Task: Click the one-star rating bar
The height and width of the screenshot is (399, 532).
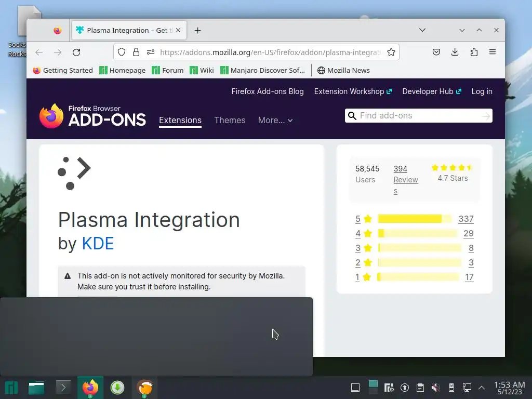Action: [x=418, y=277]
